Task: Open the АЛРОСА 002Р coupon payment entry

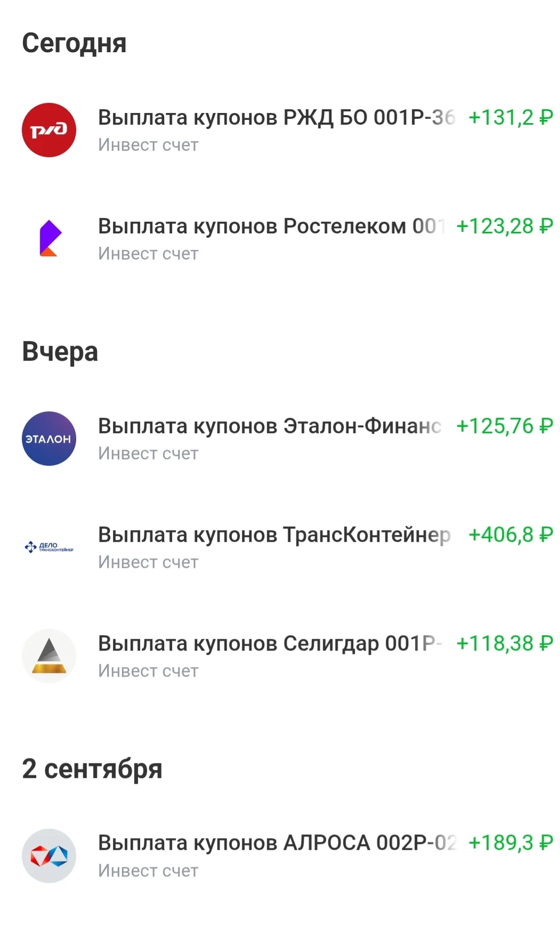Action: 280,856
